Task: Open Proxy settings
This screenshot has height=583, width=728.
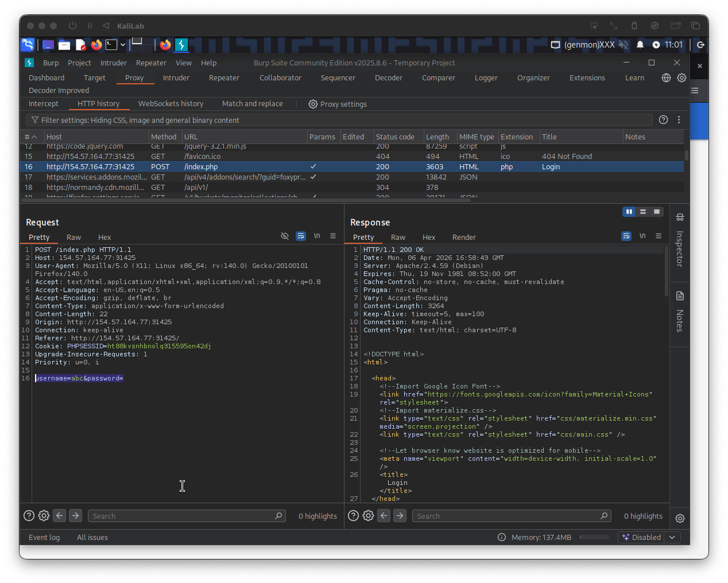Action: tap(338, 104)
